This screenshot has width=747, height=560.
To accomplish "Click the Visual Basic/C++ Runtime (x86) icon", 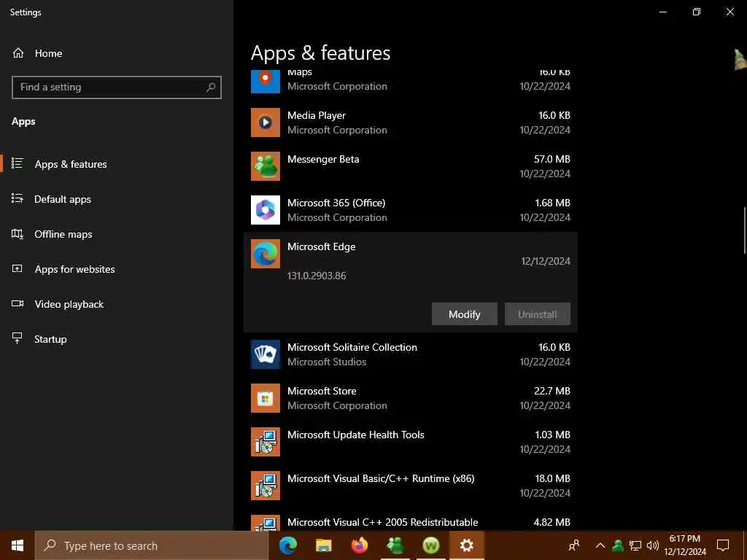I will pos(266,486).
